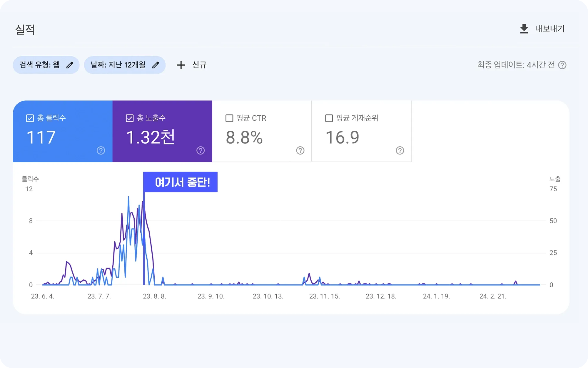Screen dimensions: 588x368
Task: Click the 여기서 중단! chart annotation
Action: point(181,182)
